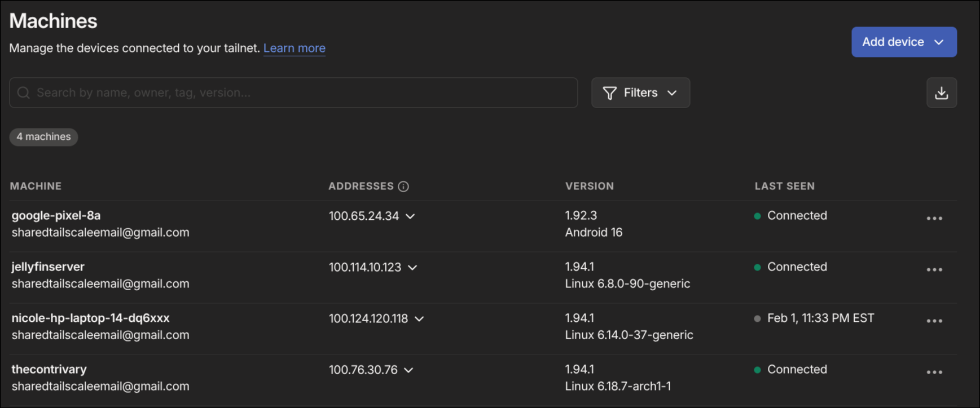The width and height of the screenshot is (980, 408).
Task: Click the funnel icon on Filters
Action: coord(609,93)
